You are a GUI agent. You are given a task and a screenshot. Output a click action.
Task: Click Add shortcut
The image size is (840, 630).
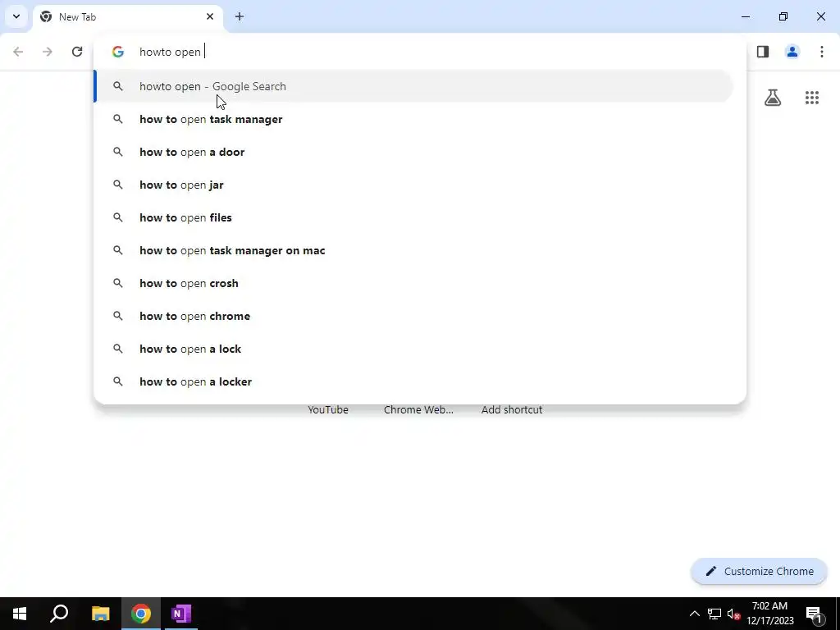[x=512, y=410]
